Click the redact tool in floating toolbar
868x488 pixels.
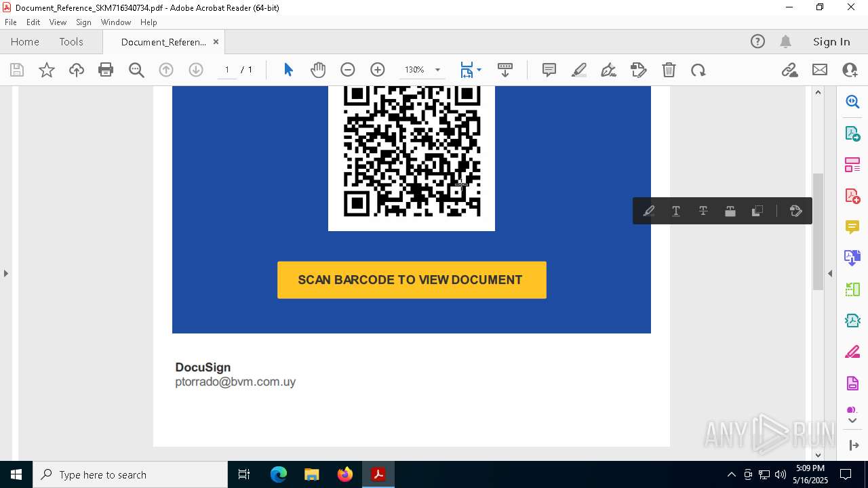730,211
